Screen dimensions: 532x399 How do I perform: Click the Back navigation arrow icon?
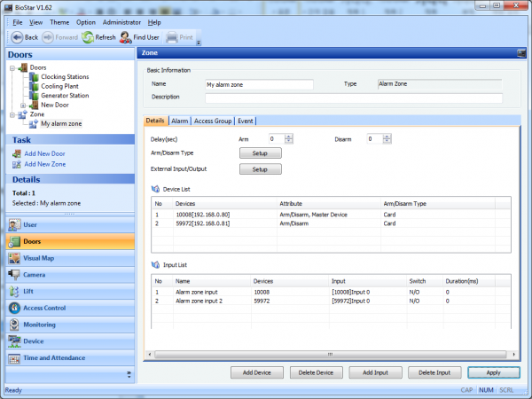point(16,37)
